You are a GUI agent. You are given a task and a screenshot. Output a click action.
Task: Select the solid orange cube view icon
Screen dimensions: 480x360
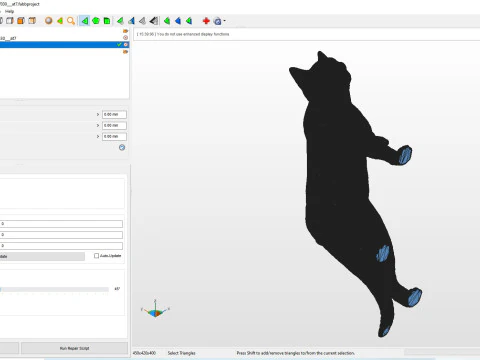21,21
